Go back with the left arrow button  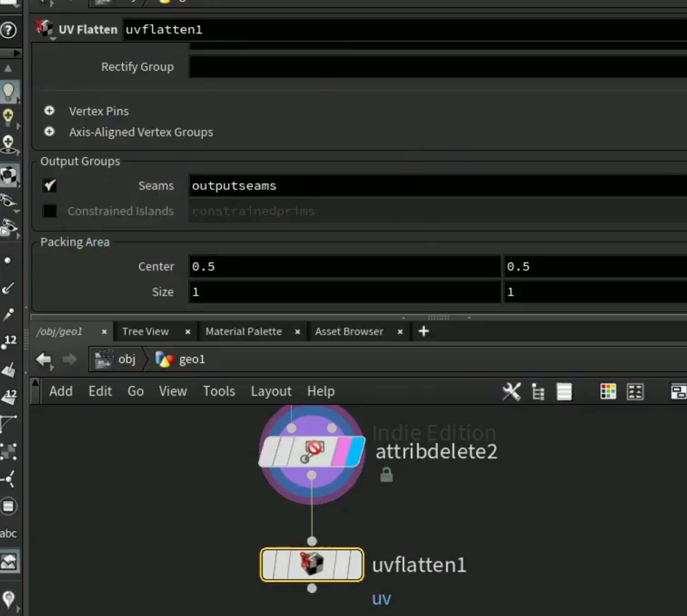coord(44,360)
